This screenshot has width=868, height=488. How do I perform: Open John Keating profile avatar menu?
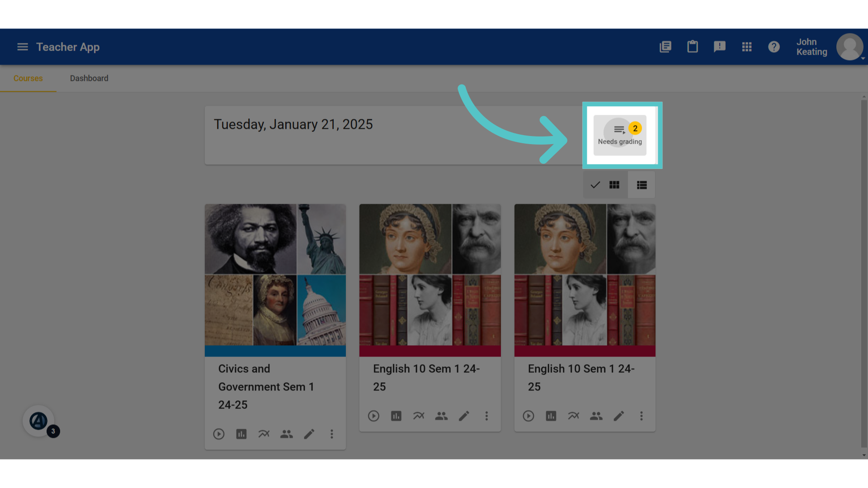(x=850, y=47)
